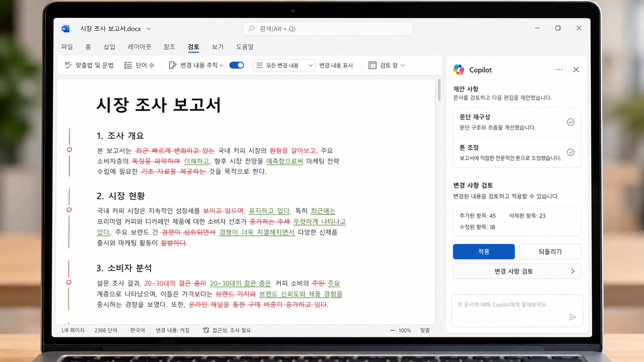
Task: Open the 맞춤법 및 문법 spelling check
Action: point(89,65)
